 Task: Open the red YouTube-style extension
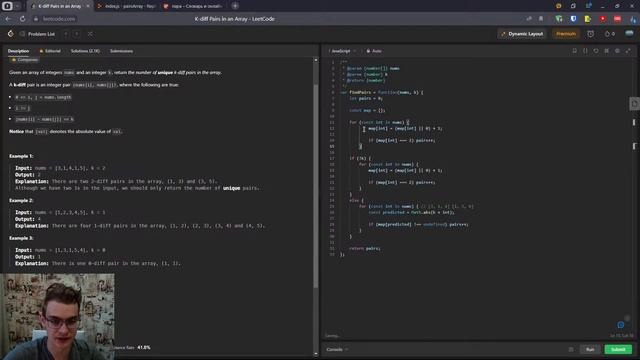602,19
